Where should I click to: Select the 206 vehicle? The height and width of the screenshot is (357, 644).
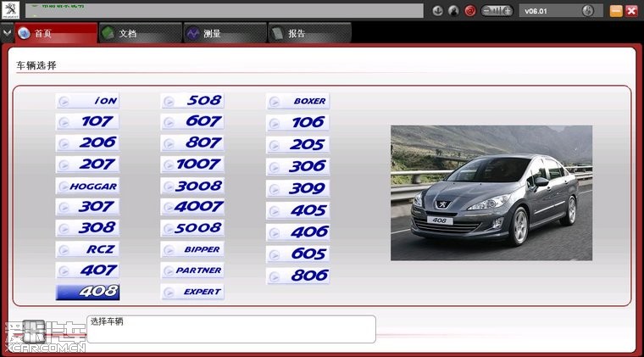tap(87, 143)
